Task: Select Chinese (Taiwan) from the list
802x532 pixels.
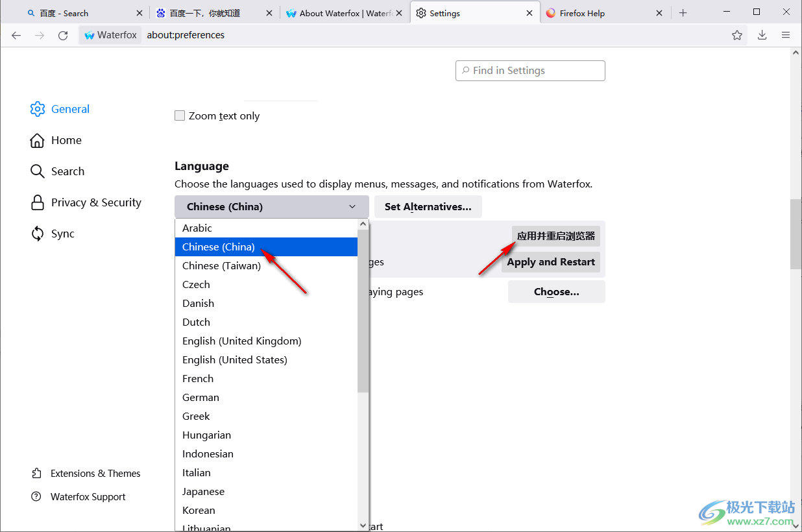Action: [266, 265]
